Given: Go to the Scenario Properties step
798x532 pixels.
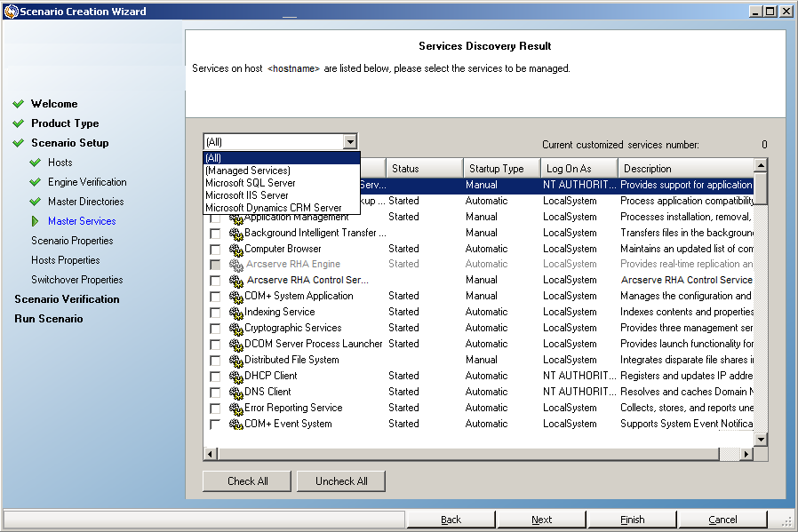Looking at the screenshot, I should (x=72, y=241).
